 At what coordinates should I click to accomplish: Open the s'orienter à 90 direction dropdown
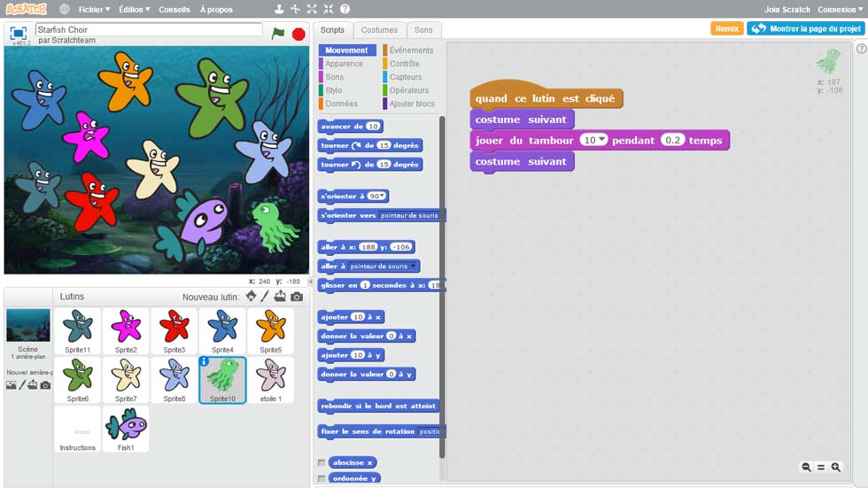pyautogui.click(x=384, y=197)
